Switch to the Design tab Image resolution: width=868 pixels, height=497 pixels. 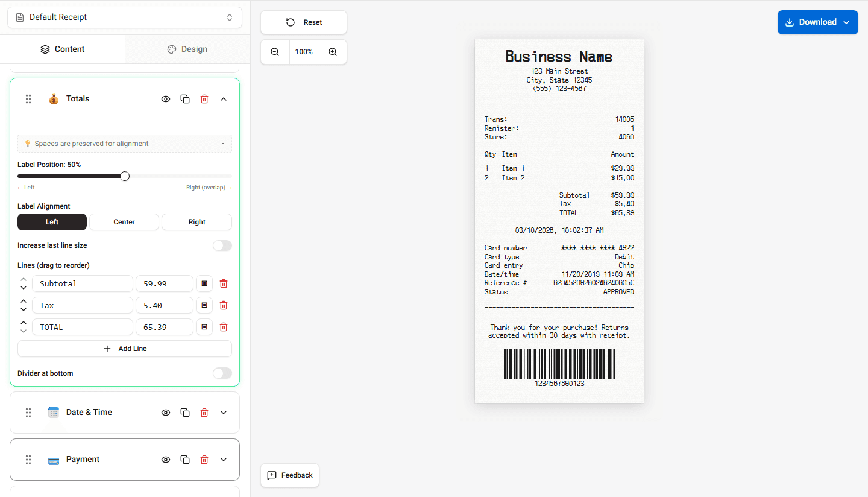(x=187, y=49)
